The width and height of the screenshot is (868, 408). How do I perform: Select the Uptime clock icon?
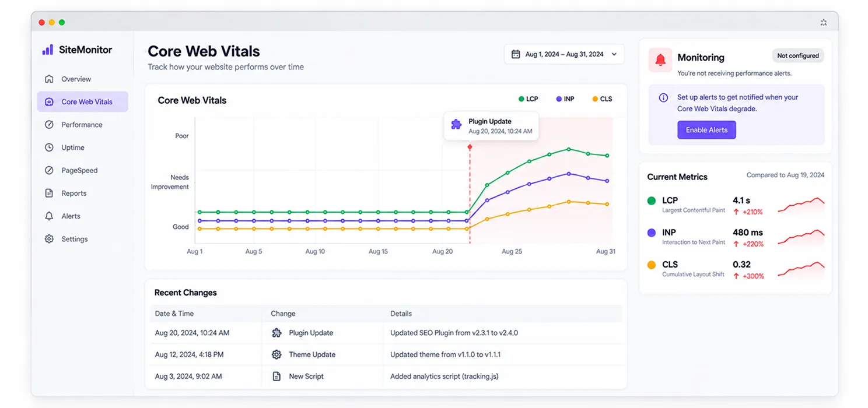click(49, 147)
